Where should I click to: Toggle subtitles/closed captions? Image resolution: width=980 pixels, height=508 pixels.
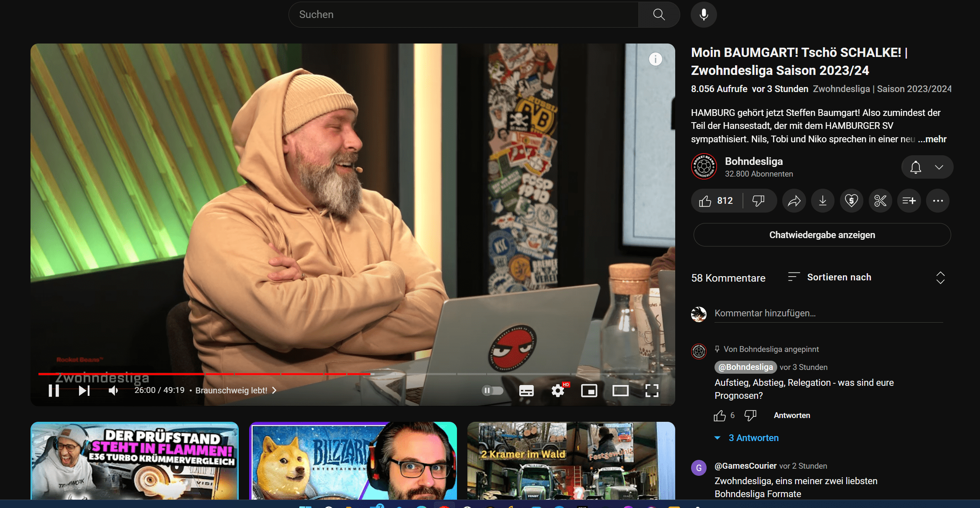[x=526, y=390]
